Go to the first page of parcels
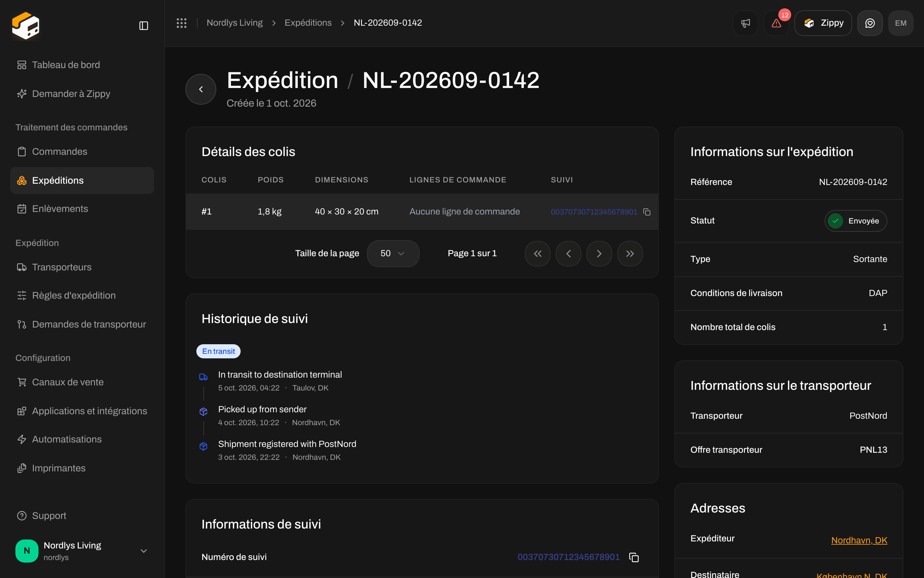Image resolution: width=924 pixels, height=578 pixels. 538,253
